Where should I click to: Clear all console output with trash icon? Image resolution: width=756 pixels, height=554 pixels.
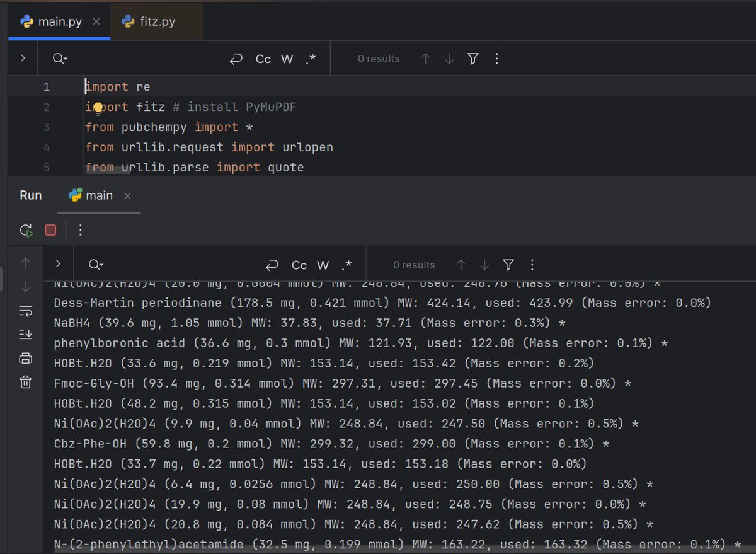pos(26,382)
